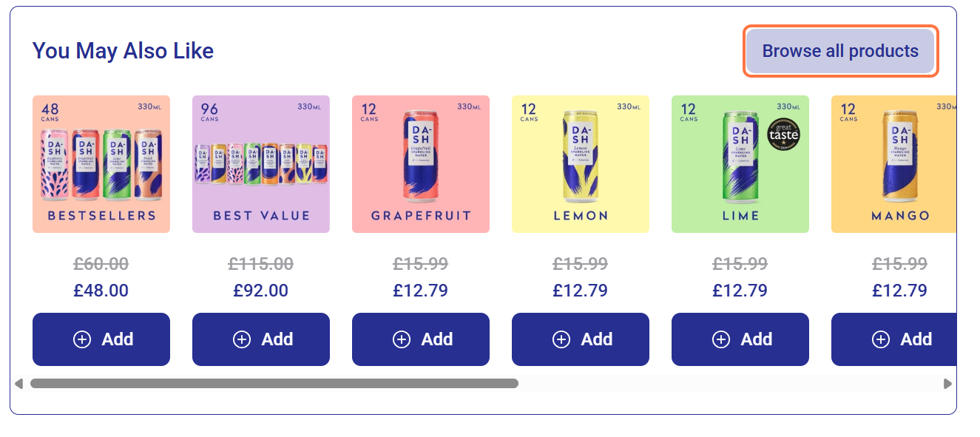Click the You May Also Like heading

pyautogui.click(x=124, y=51)
